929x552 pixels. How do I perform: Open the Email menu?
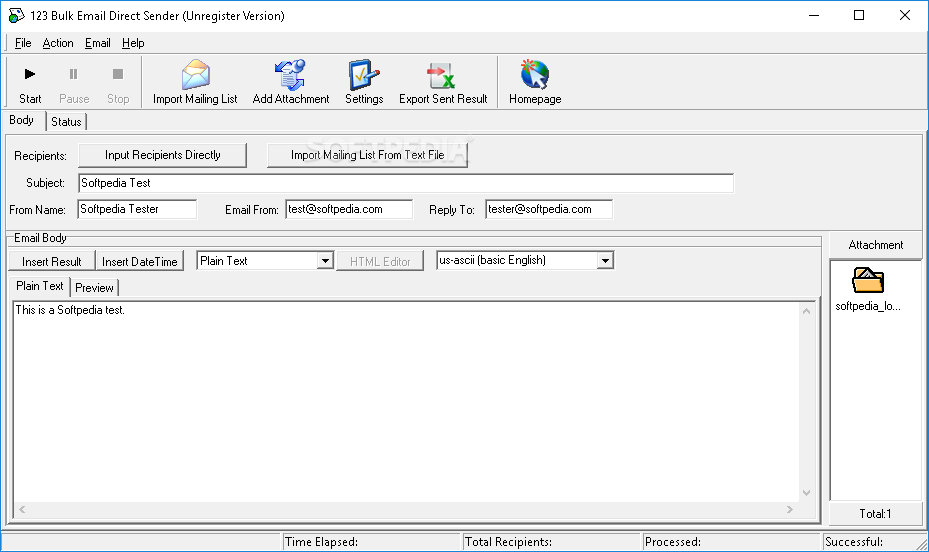point(98,43)
